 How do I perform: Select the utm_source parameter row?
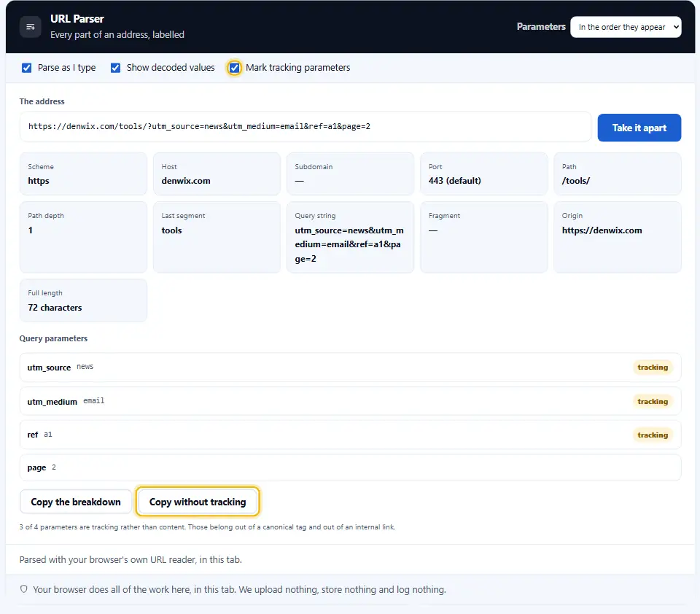pos(350,368)
